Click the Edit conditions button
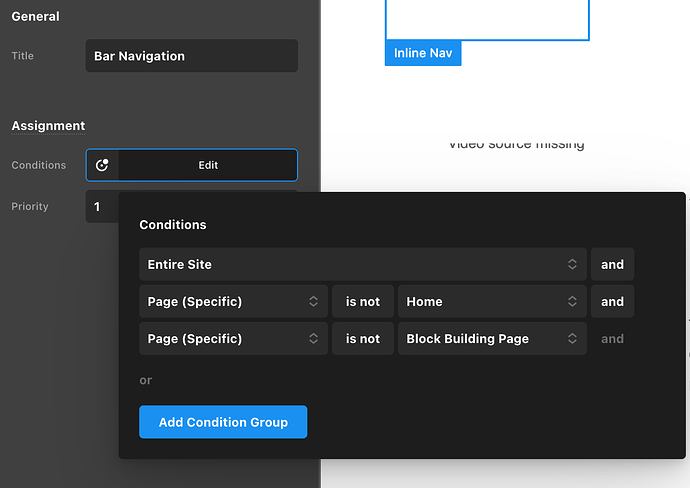This screenshot has height=488, width=690. click(x=207, y=165)
